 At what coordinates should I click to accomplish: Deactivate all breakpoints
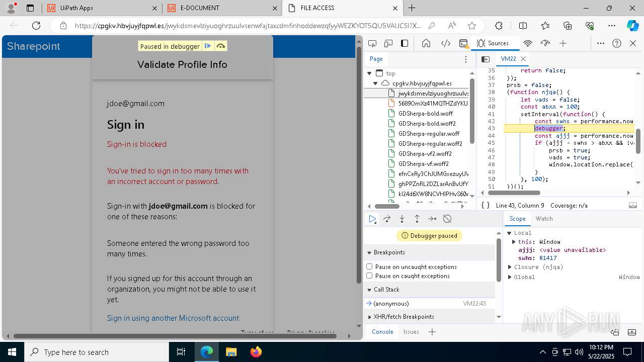[447, 219]
